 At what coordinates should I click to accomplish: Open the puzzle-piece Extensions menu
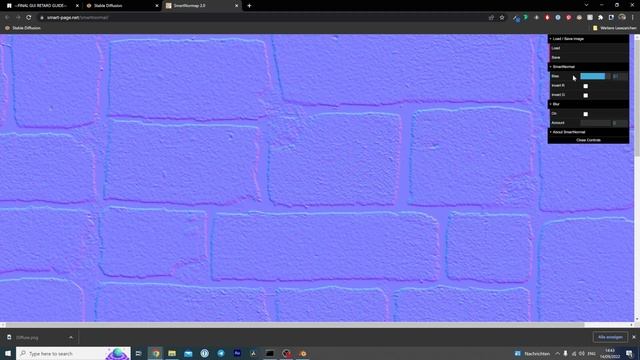(x=600, y=18)
